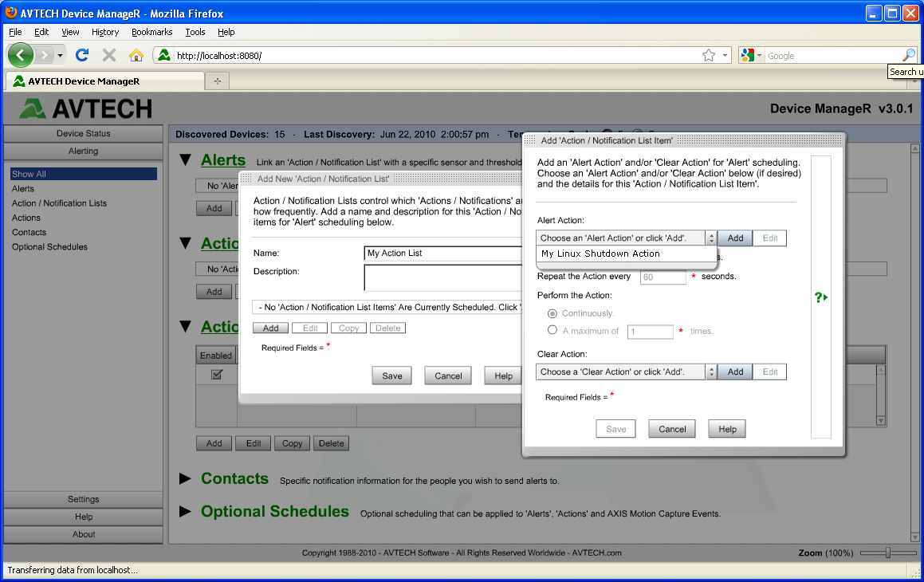
Task: Expand the Optional Schedules section triangle
Action: coord(185,511)
